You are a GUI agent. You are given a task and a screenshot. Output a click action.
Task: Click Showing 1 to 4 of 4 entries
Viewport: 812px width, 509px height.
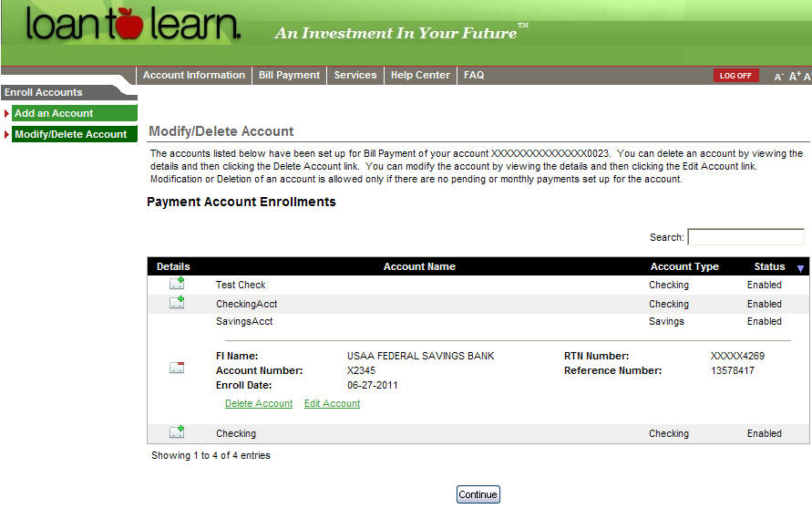point(211,455)
